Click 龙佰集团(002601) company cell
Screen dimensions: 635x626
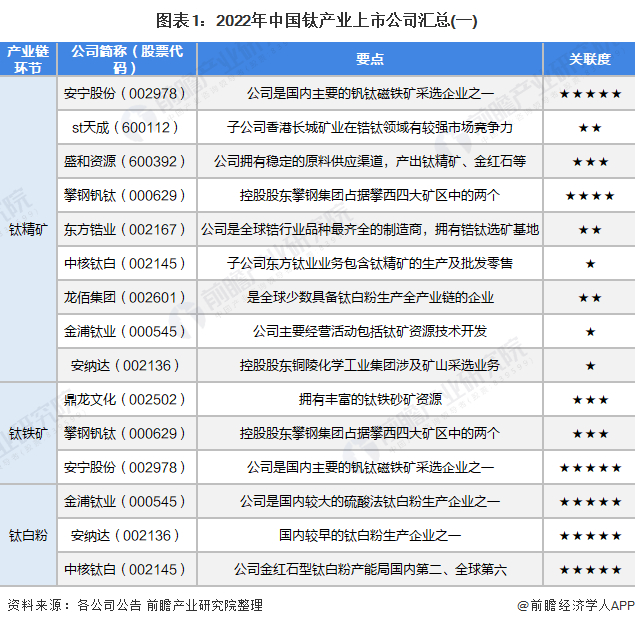[125, 298]
